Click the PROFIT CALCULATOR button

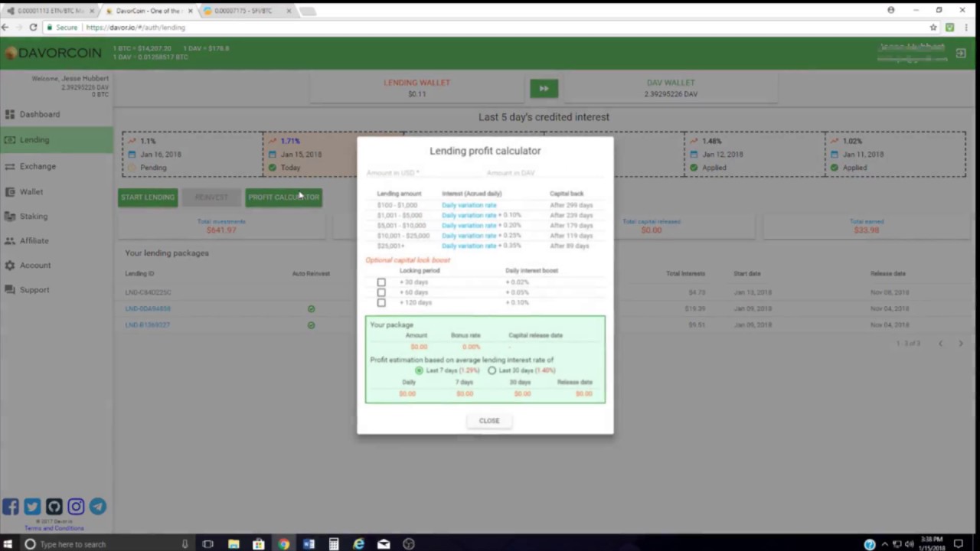(x=283, y=197)
